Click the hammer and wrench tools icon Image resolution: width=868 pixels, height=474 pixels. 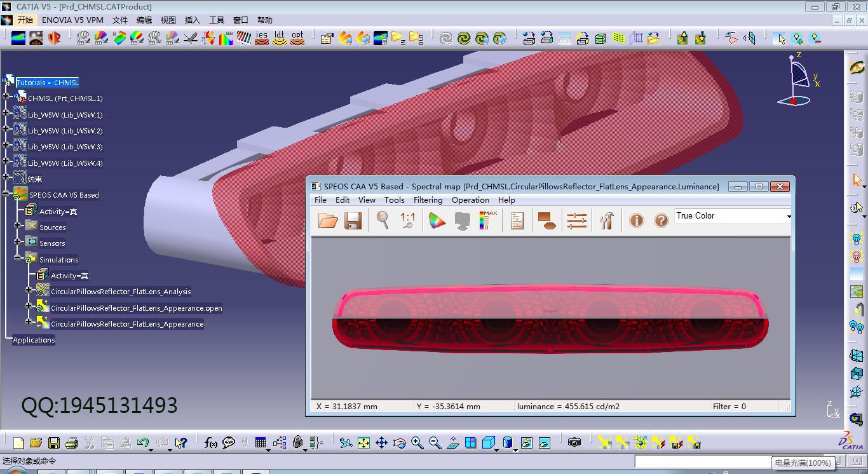pyautogui.click(x=606, y=220)
